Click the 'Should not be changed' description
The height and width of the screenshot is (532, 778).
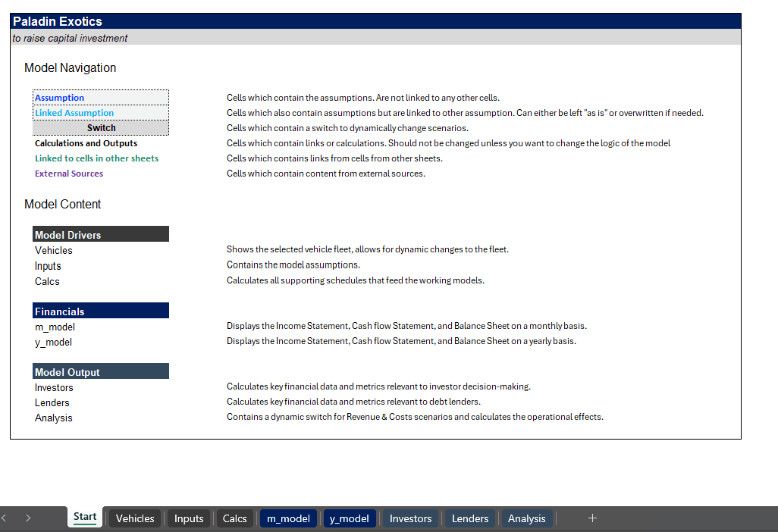point(449,143)
